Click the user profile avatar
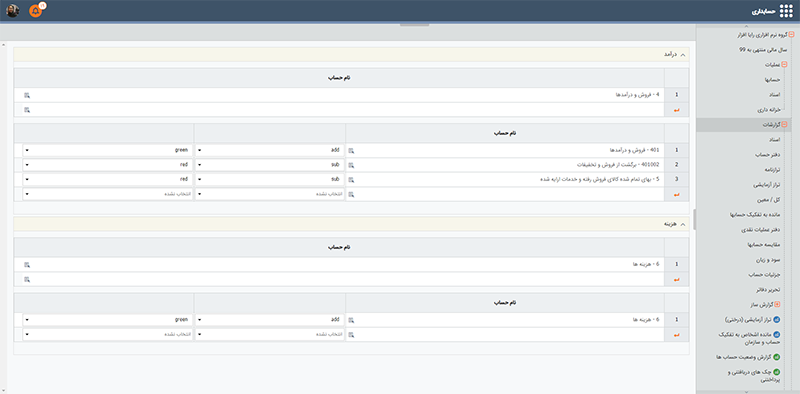Screen dimensions: 800x394 (13, 11)
